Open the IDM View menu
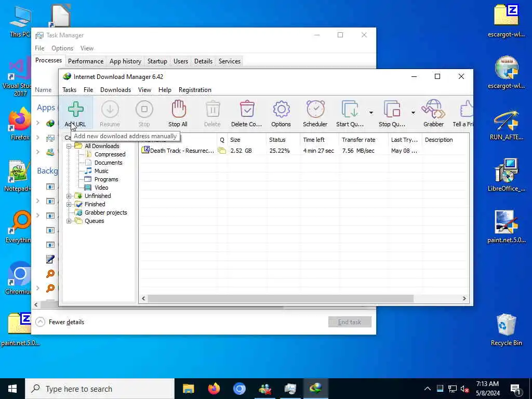The height and width of the screenshot is (399, 532). 144,90
